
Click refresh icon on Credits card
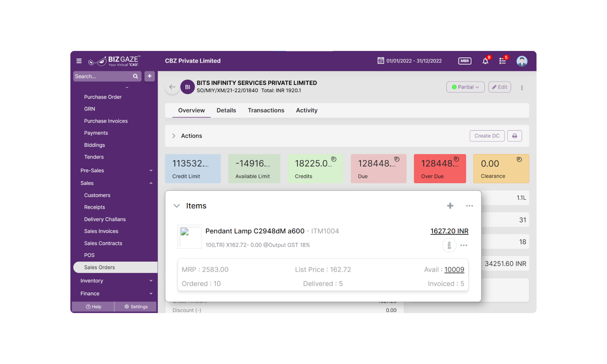point(334,159)
